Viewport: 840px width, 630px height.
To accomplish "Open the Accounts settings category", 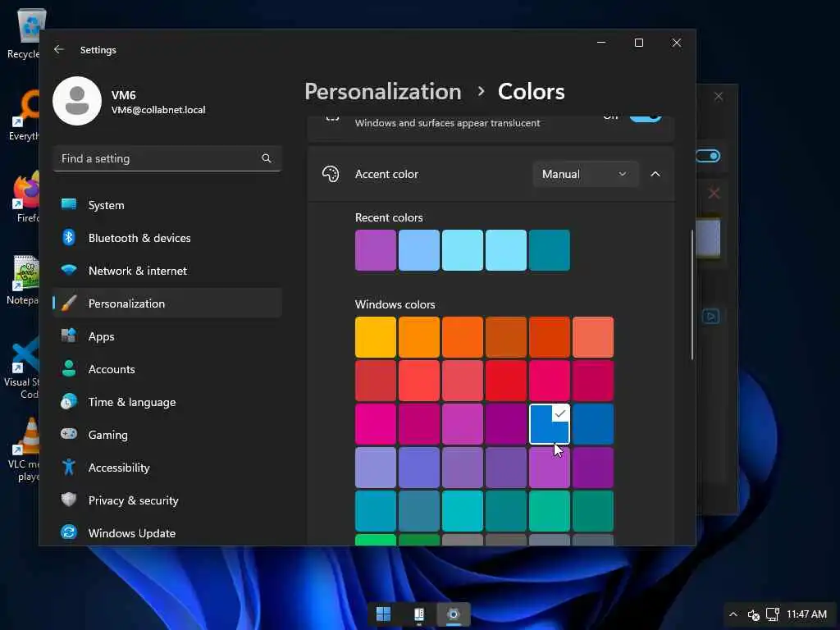I will (x=167, y=368).
